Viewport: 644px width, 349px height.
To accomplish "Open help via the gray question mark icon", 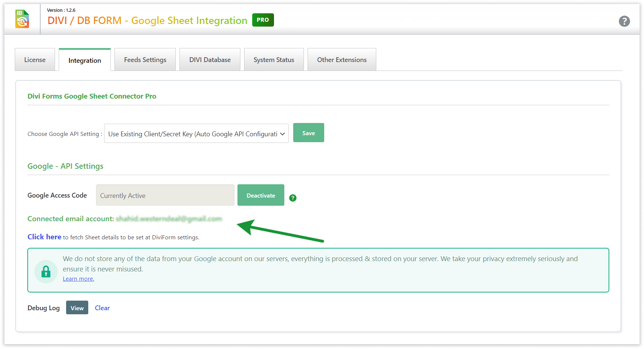I will coord(624,21).
